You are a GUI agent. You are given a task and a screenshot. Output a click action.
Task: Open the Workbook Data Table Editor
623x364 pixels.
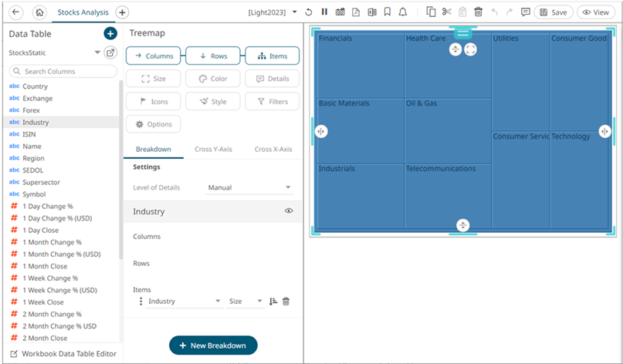click(x=63, y=354)
